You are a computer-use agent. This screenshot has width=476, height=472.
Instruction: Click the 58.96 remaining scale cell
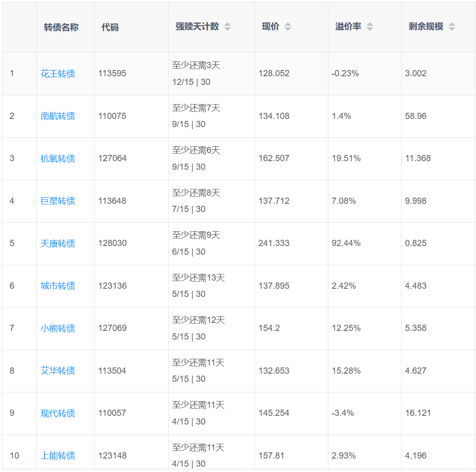click(x=416, y=116)
